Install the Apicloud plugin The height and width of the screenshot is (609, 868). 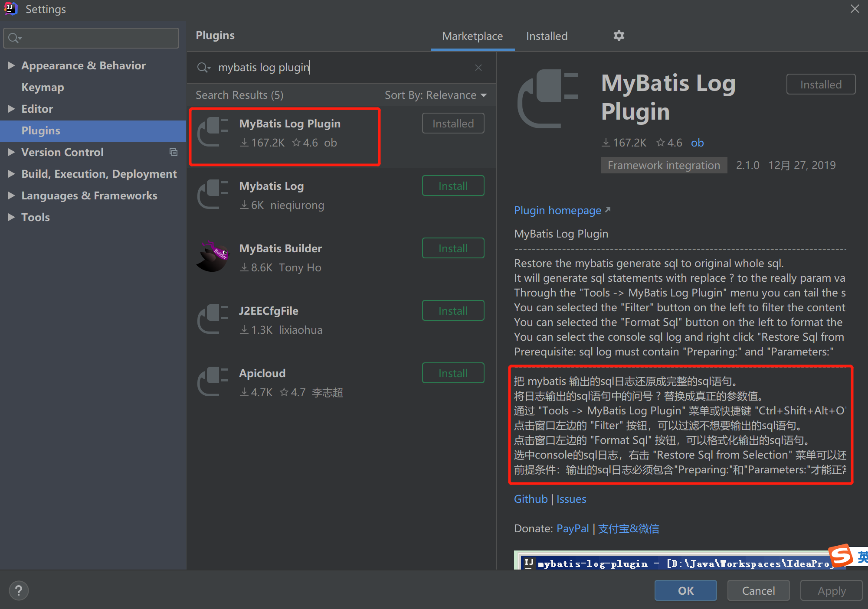(x=453, y=373)
